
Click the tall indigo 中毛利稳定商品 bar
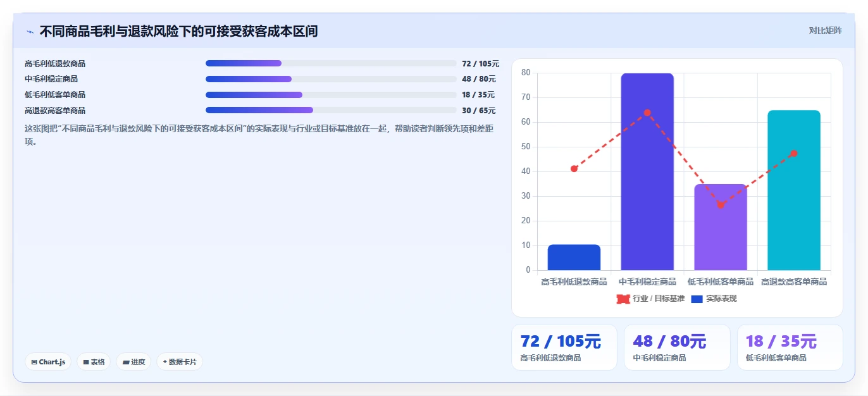pos(647,171)
